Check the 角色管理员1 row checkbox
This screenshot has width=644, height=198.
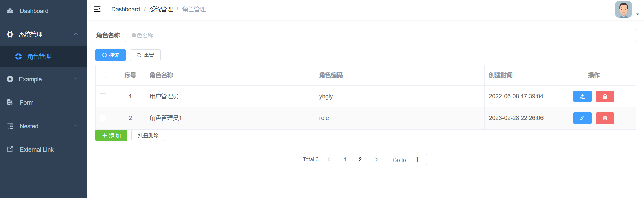tap(103, 118)
